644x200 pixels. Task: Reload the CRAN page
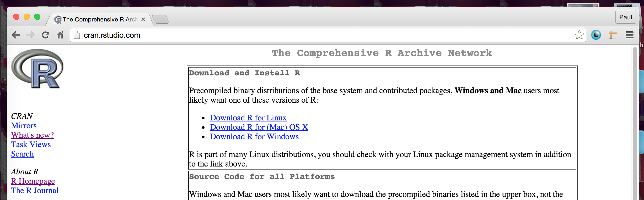45,35
